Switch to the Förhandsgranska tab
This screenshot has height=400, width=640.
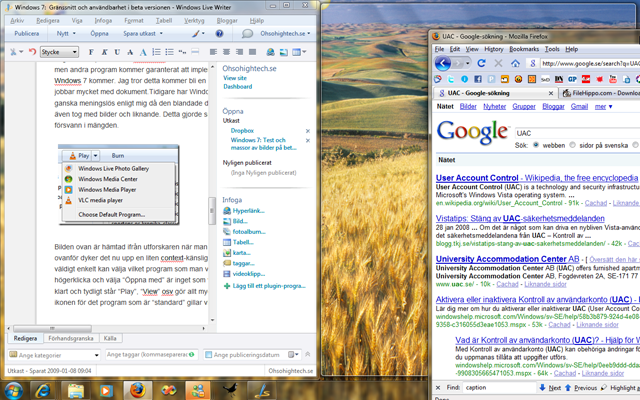[71, 338]
